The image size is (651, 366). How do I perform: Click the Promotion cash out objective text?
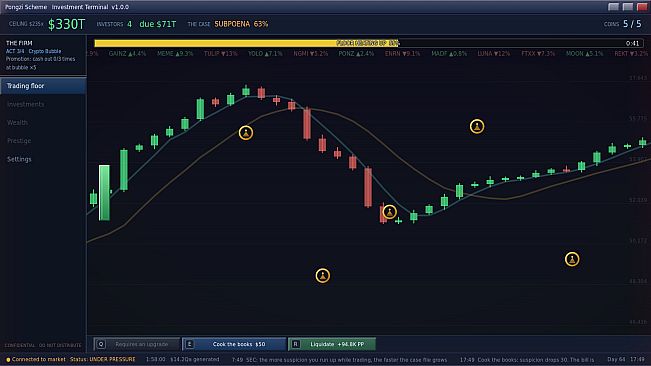coord(40,63)
